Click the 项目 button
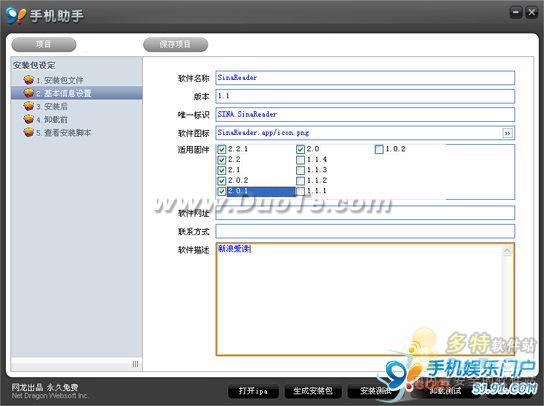The height and width of the screenshot is (406, 544). (44, 44)
